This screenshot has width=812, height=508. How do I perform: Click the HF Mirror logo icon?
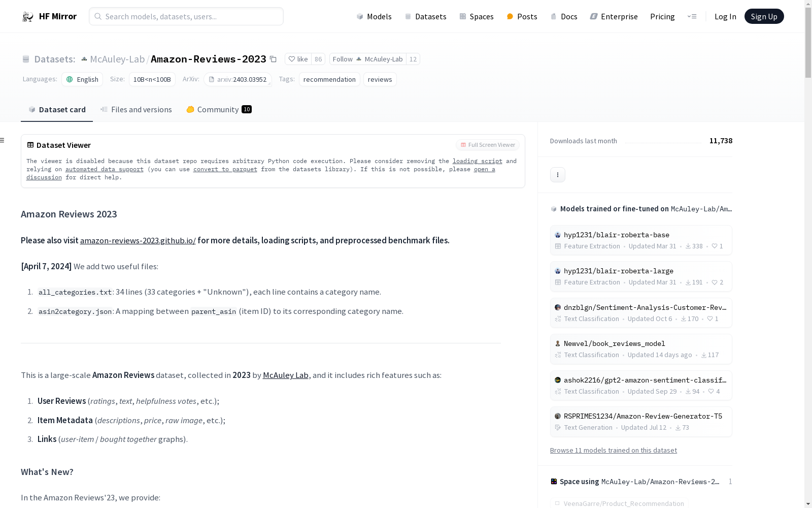(x=28, y=17)
